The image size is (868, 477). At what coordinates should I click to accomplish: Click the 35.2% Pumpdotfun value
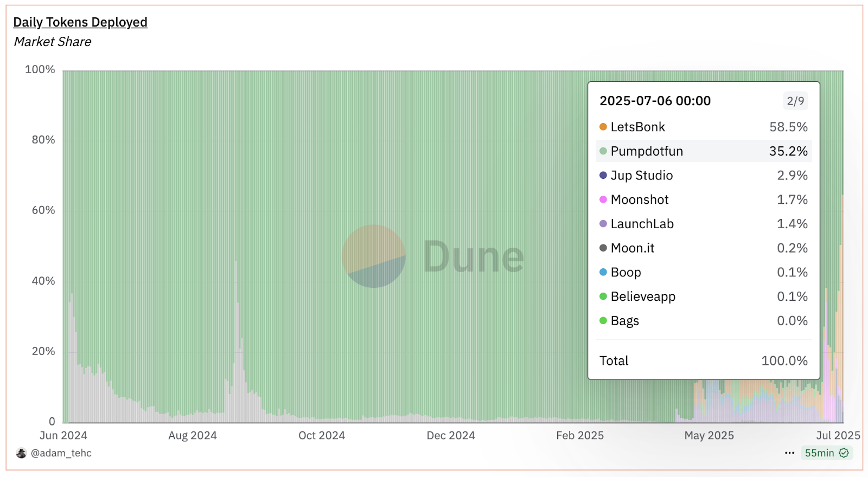[x=788, y=151]
